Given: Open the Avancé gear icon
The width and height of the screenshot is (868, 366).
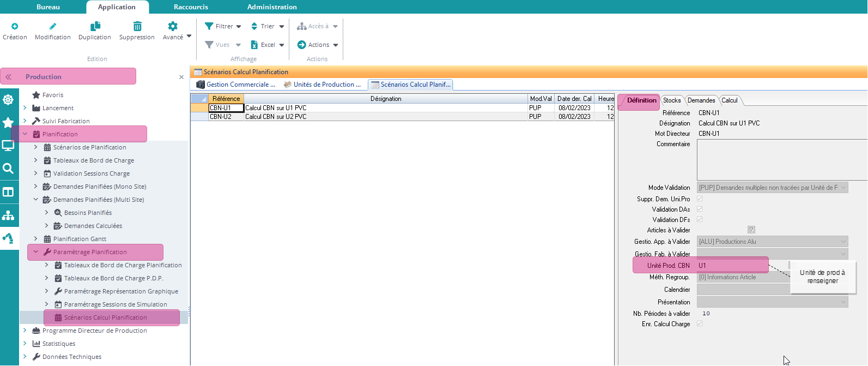Looking at the screenshot, I should click(173, 26).
